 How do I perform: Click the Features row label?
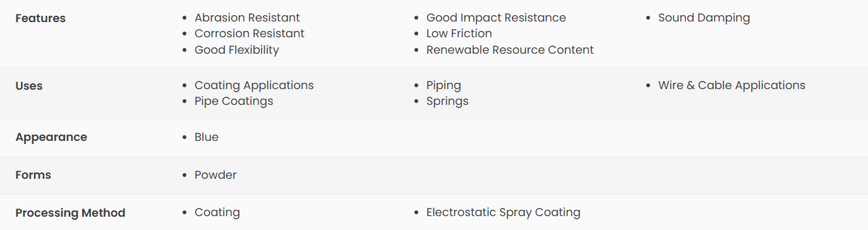40,18
